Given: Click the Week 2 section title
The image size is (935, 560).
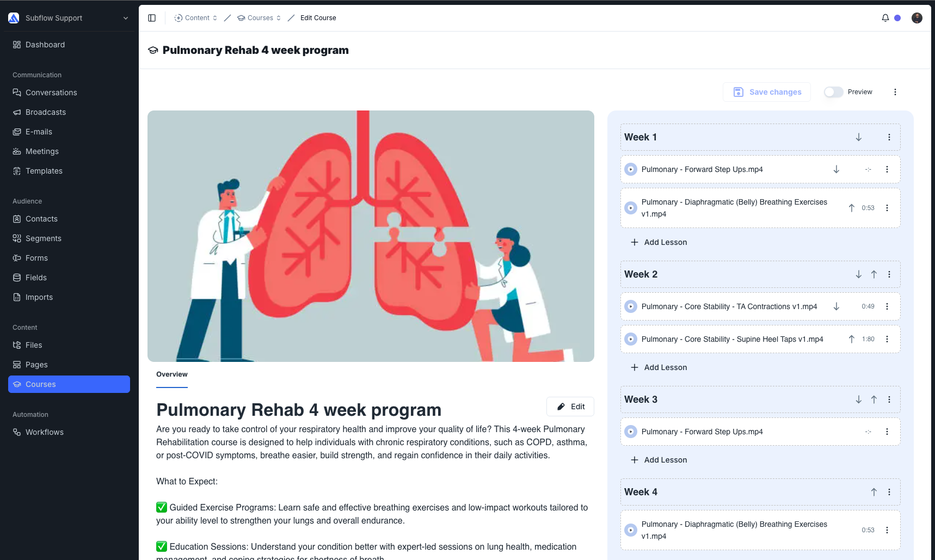Looking at the screenshot, I should point(641,274).
